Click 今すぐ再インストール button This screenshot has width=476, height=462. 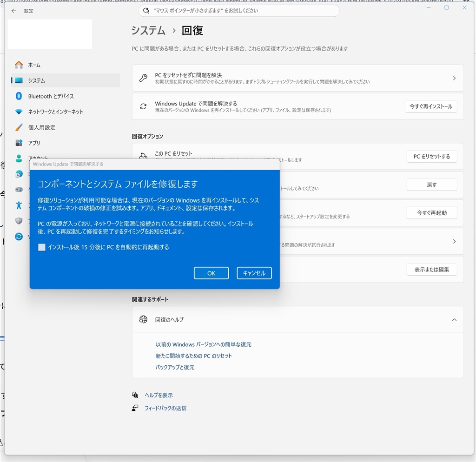pyautogui.click(x=431, y=106)
